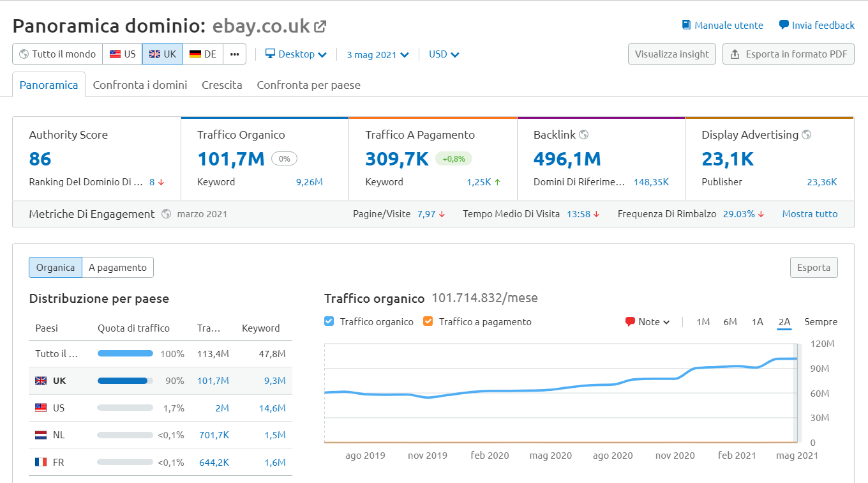Screen dimensions: 868x483
Task: Switch to the A pagamento toggle
Action: coord(117,268)
